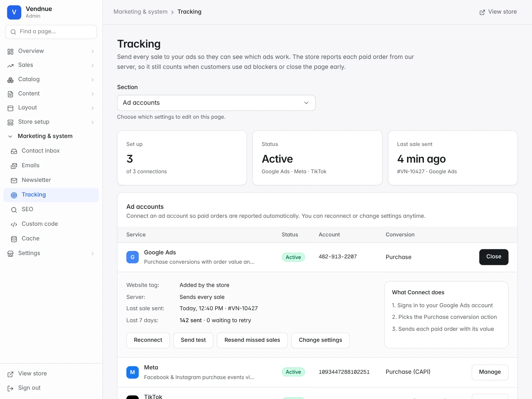Click the Newsletter mail icon
Viewport: 532px width, 399px height.
click(x=14, y=181)
